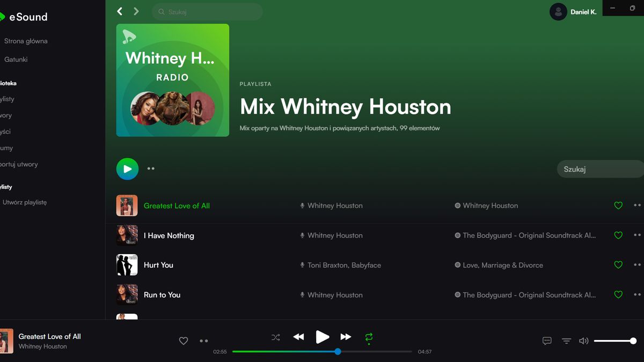Open more options for Greatest Love of All row
The height and width of the screenshot is (362, 644).
(x=637, y=205)
